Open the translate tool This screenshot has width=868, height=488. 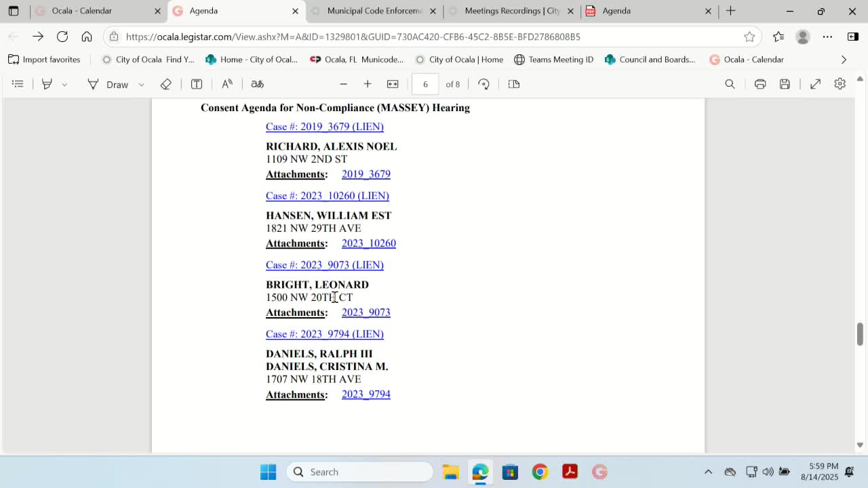[257, 84]
